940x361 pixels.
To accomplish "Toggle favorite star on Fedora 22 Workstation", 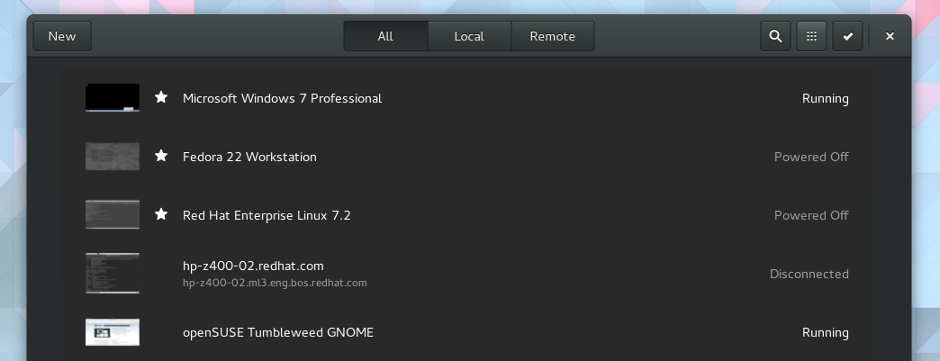I will click(161, 156).
